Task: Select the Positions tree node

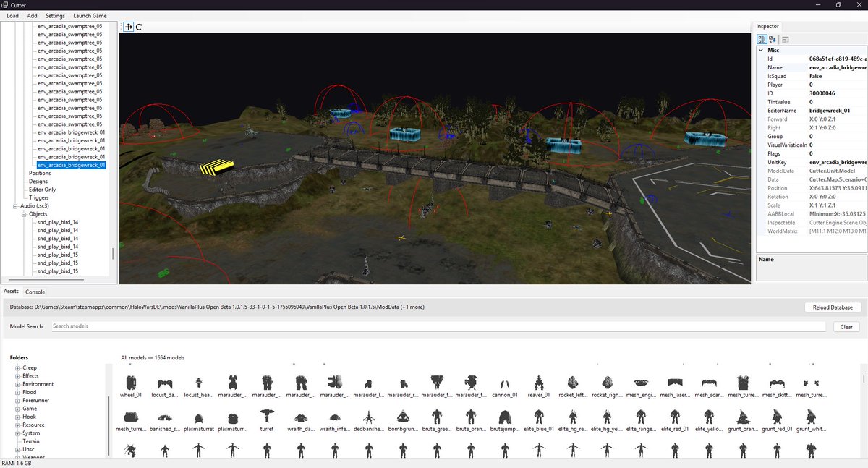Action: coord(40,173)
